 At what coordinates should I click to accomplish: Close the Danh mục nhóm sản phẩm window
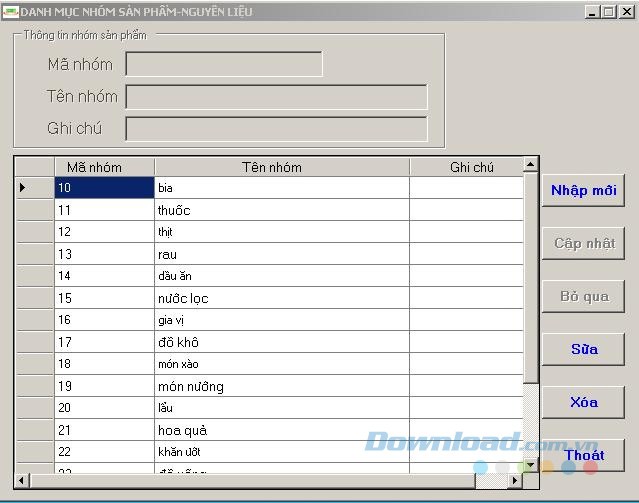point(626,11)
